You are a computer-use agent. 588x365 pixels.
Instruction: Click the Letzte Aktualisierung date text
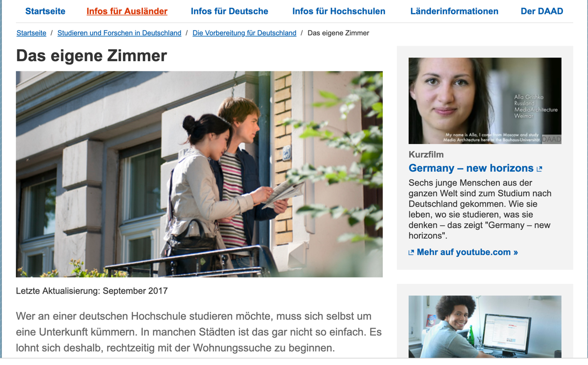click(x=92, y=291)
